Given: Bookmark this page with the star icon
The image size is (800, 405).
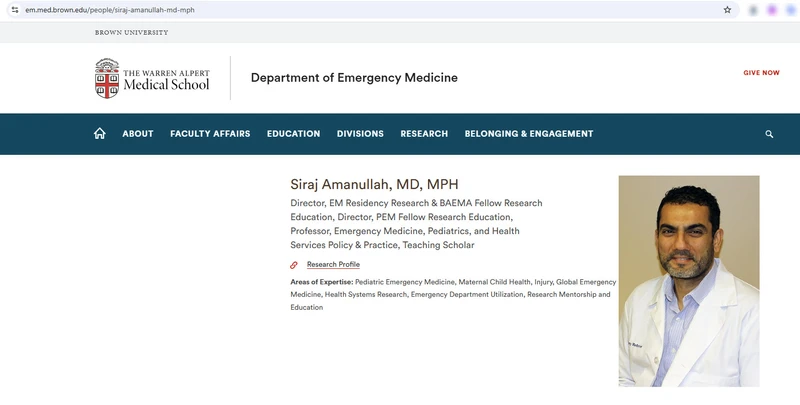Looking at the screenshot, I should (x=727, y=10).
